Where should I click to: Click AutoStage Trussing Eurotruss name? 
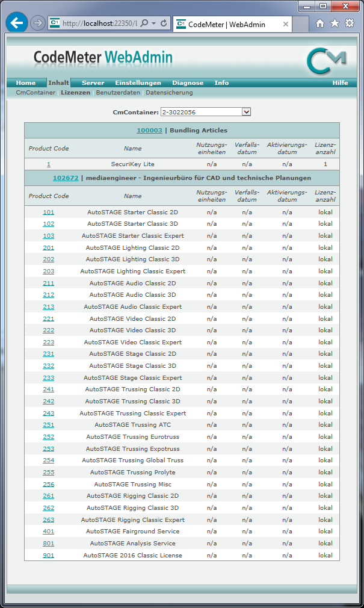[132, 436]
